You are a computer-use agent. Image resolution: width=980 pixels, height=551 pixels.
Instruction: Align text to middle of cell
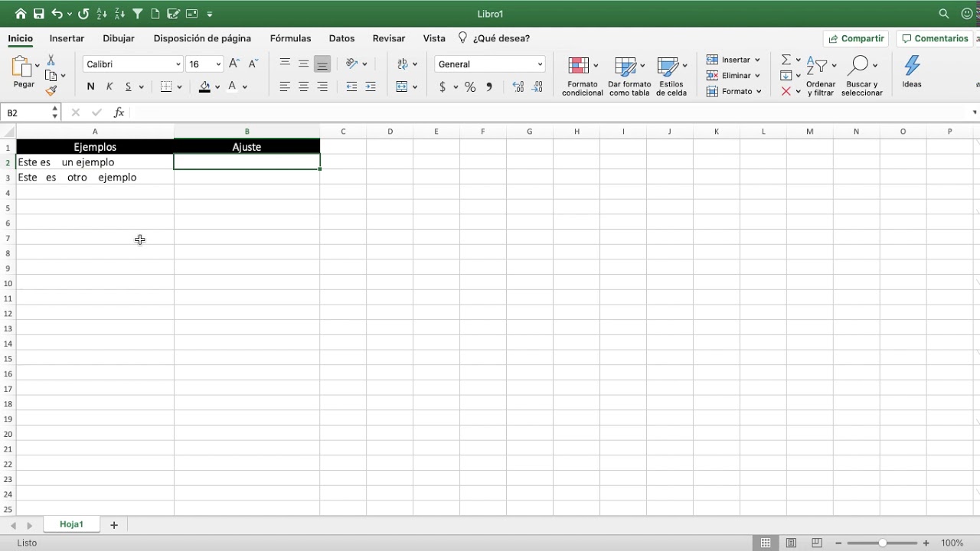click(x=304, y=64)
